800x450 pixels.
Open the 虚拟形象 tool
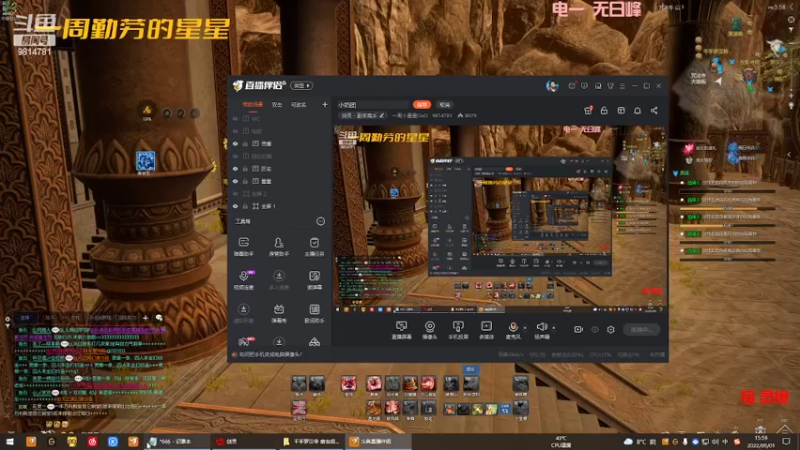(243, 313)
